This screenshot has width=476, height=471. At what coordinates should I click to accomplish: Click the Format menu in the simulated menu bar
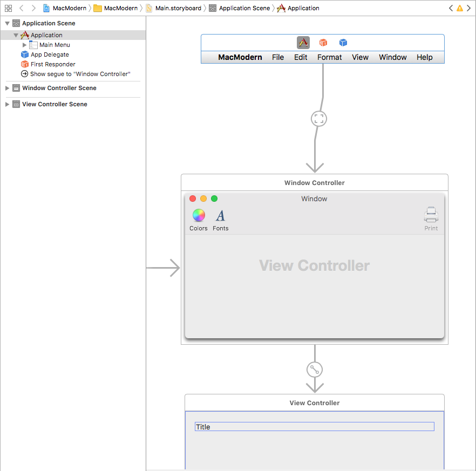click(329, 57)
